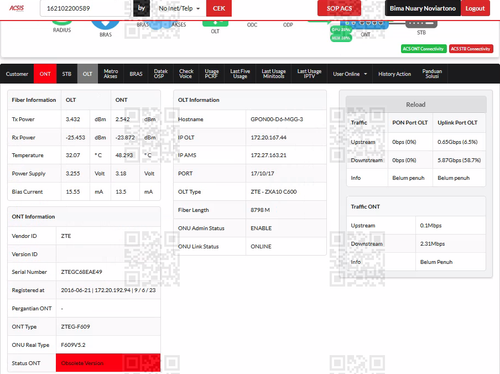This screenshot has width=500, height=374.
Task: Click the ONT Power Supply value 3.18
Action: point(121,173)
